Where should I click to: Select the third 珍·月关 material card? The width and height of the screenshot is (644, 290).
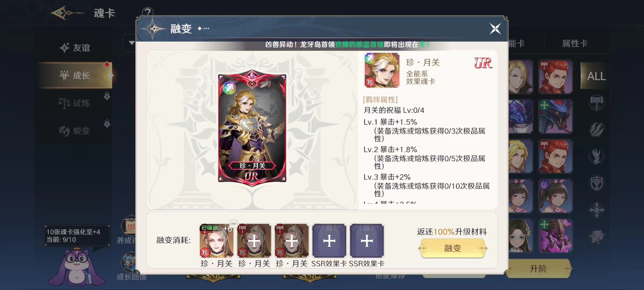(292, 241)
